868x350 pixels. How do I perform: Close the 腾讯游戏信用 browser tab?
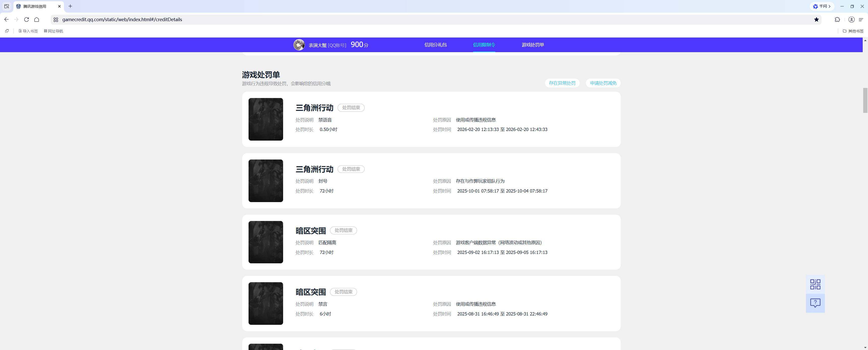[59, 6]
